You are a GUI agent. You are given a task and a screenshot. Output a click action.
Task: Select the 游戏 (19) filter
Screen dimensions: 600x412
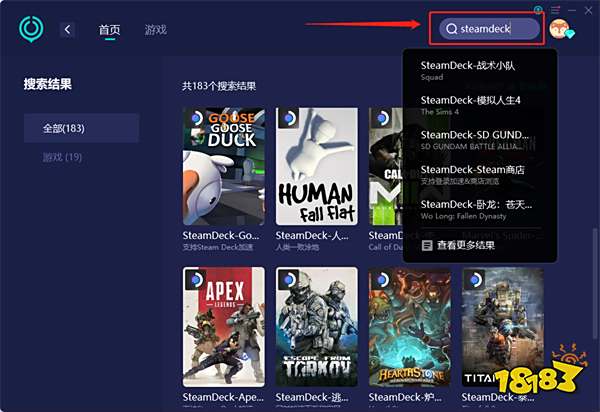point(62,157)
